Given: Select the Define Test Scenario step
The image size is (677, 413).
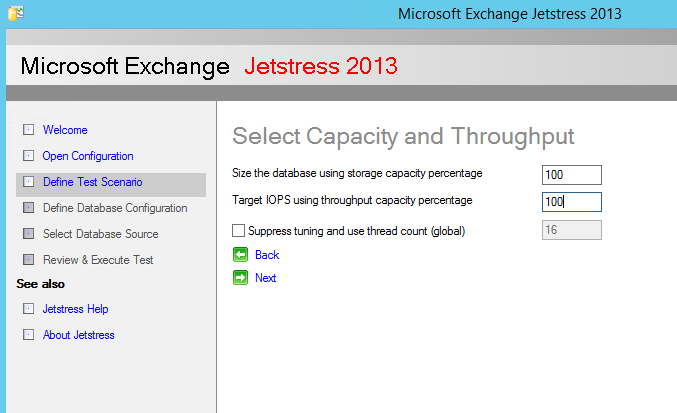Looking at the screenshot, I should [x=92, y=182].
